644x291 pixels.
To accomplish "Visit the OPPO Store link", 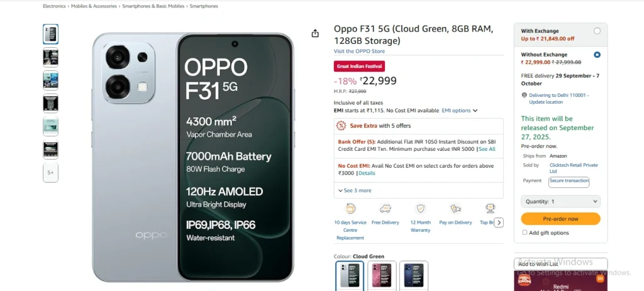I will click(359, 51).
